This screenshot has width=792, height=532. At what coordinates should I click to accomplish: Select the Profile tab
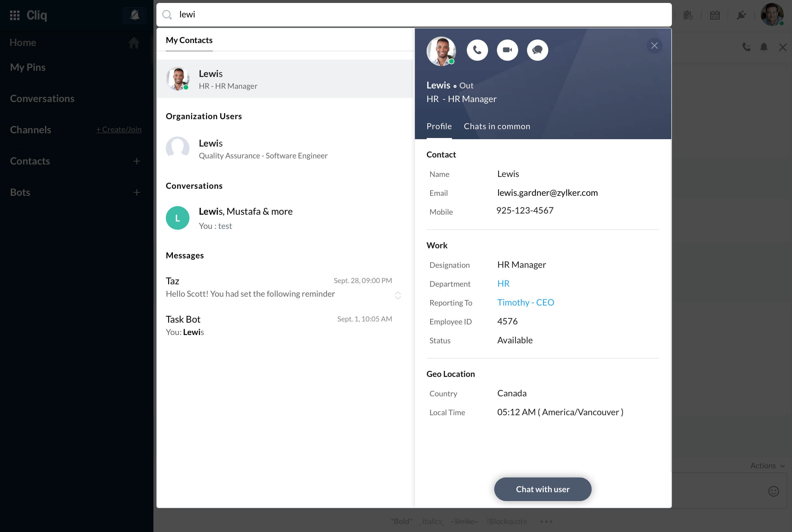tap(438, 126)
